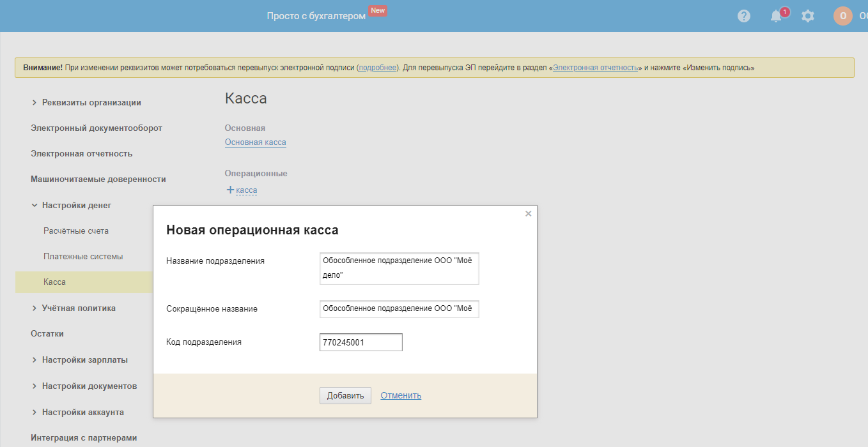
Task: Open the help question mark icon
Action: [x=744, y=16]
